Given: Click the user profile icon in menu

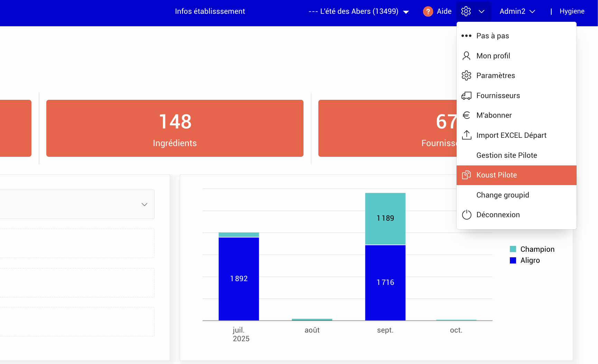Looking at the screenshot, I should click(x=466, y=56).
